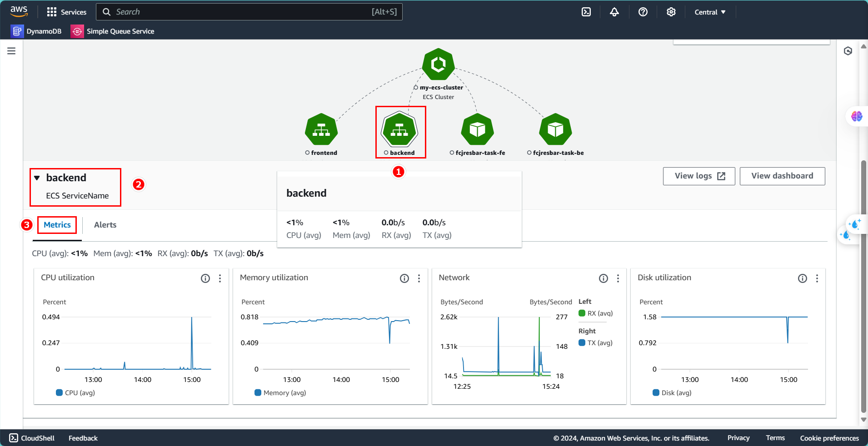Screen dimensions: 868x446
Task: Toggle the TX (avg) legend swatch
Action: pyautogui.click(x=582, y=342)
